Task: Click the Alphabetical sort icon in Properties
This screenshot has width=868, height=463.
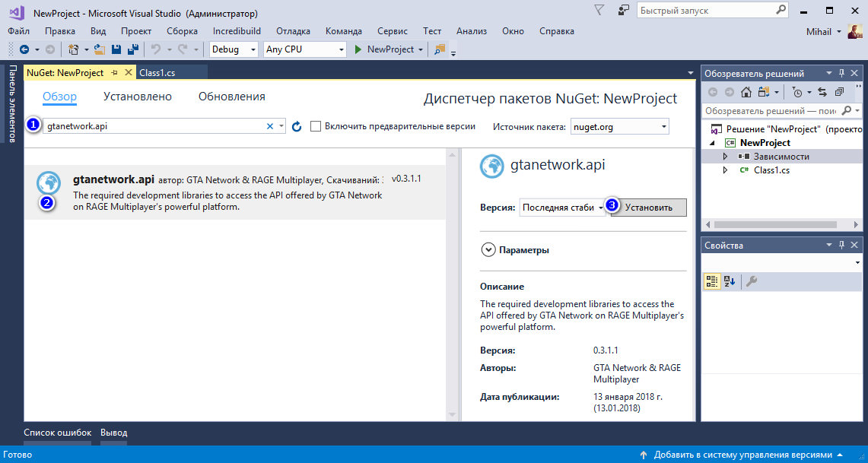Action: (729, 281)
